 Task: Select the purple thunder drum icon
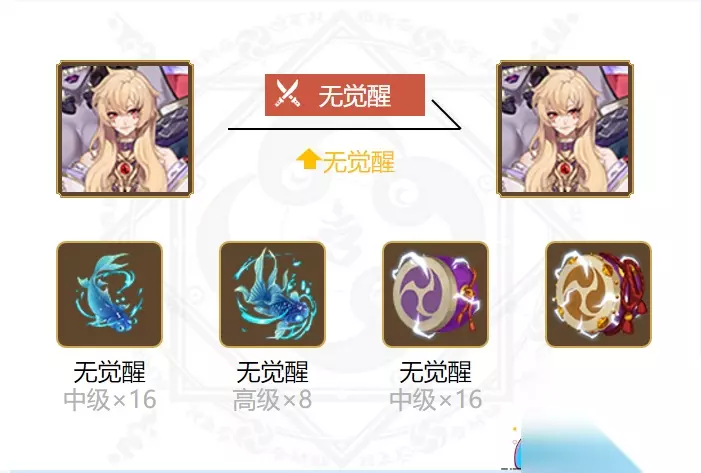pos(436,294)
